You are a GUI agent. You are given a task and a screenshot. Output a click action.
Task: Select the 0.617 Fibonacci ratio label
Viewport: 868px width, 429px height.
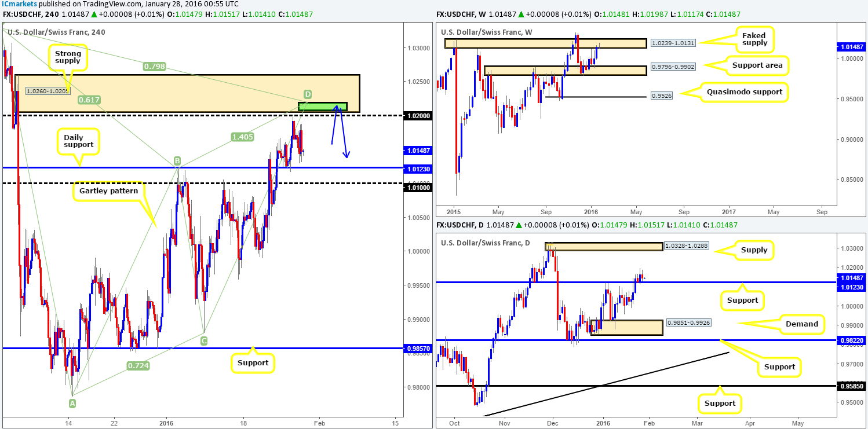pos(89,100)
